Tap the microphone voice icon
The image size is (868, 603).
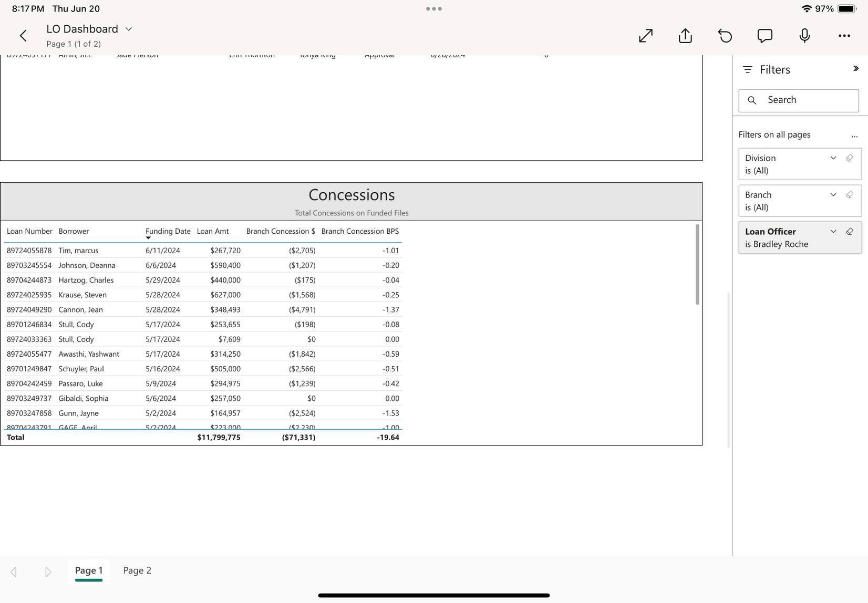tap(804, 36)
